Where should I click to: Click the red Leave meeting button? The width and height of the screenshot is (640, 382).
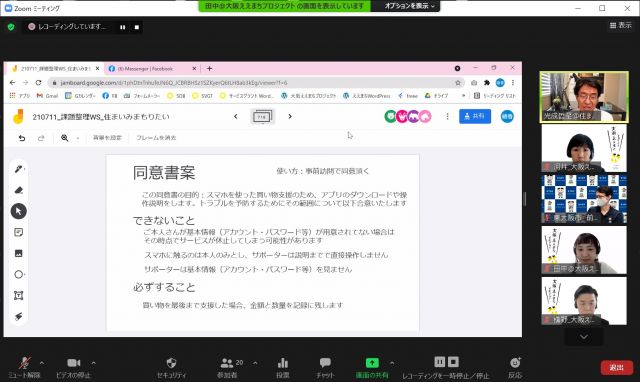[617, 368]
